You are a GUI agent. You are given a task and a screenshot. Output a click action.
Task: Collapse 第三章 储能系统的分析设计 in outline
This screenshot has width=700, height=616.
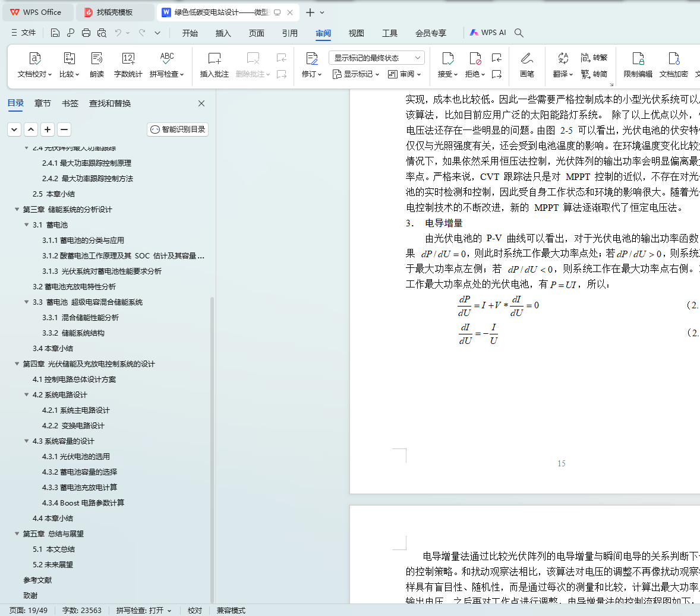17,209
